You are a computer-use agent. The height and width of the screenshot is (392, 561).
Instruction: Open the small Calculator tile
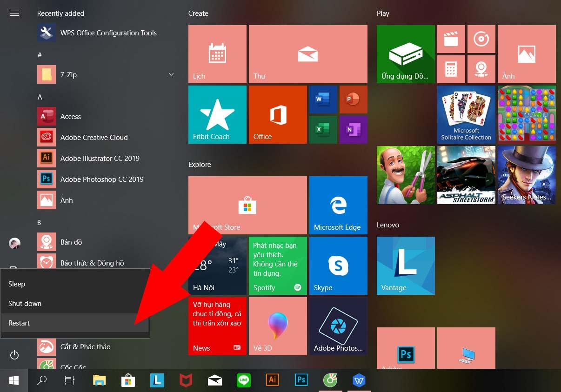click(451, 69)
